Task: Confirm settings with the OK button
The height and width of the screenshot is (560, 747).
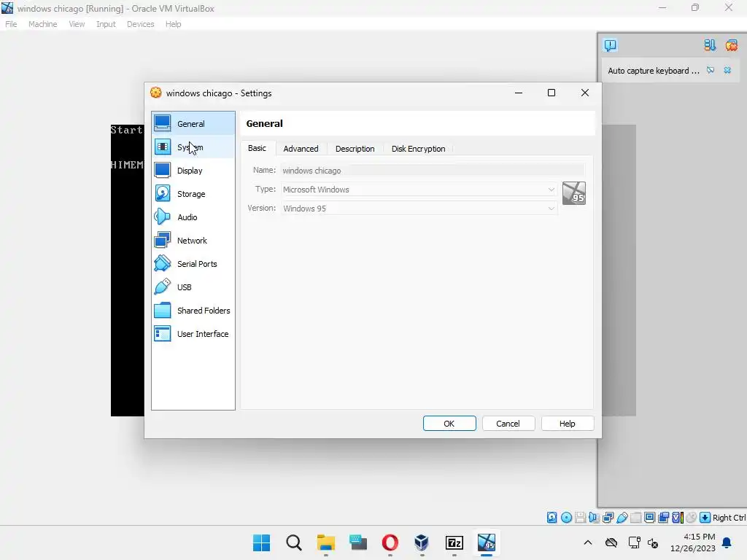Action: coord(449,424)
